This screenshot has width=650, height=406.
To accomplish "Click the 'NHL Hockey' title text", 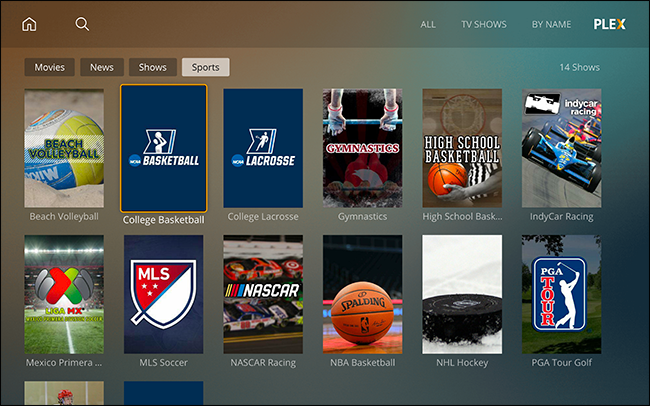I will click(x=462, y=362).
